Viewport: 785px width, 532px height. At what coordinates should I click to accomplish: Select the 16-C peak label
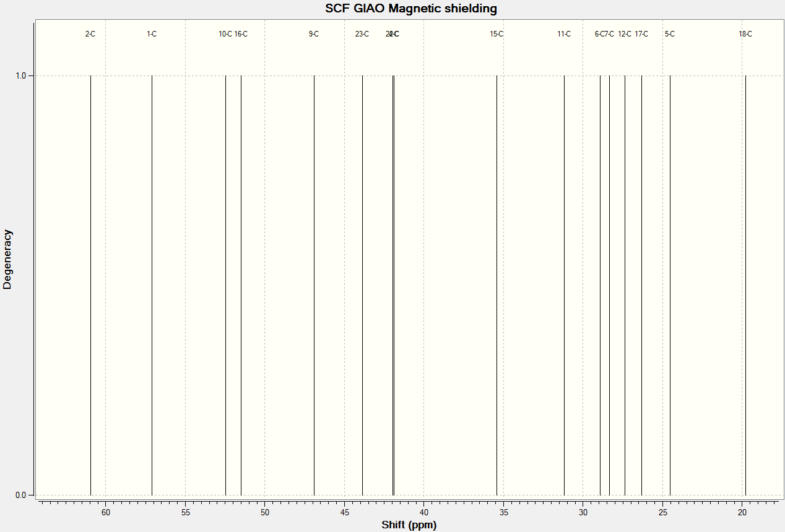click(x=241, y=34)
